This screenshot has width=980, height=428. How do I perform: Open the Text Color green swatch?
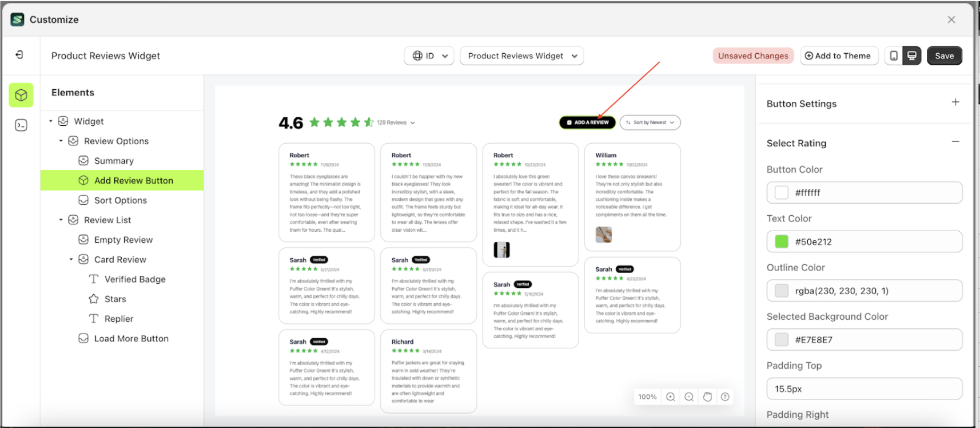click(x=782, y=241)
